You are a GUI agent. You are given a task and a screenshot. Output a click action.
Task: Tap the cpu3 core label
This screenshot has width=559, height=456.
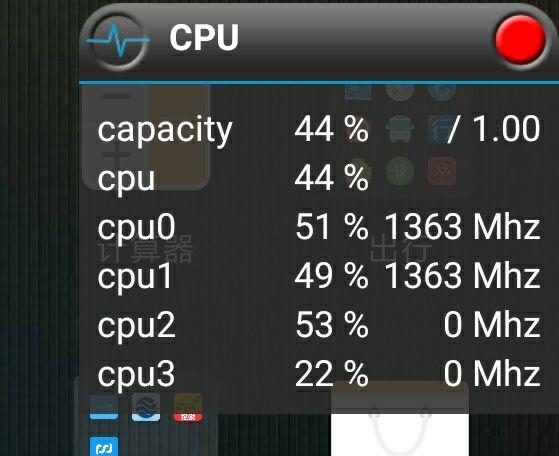pyautogui.click(x=137, y=376)
